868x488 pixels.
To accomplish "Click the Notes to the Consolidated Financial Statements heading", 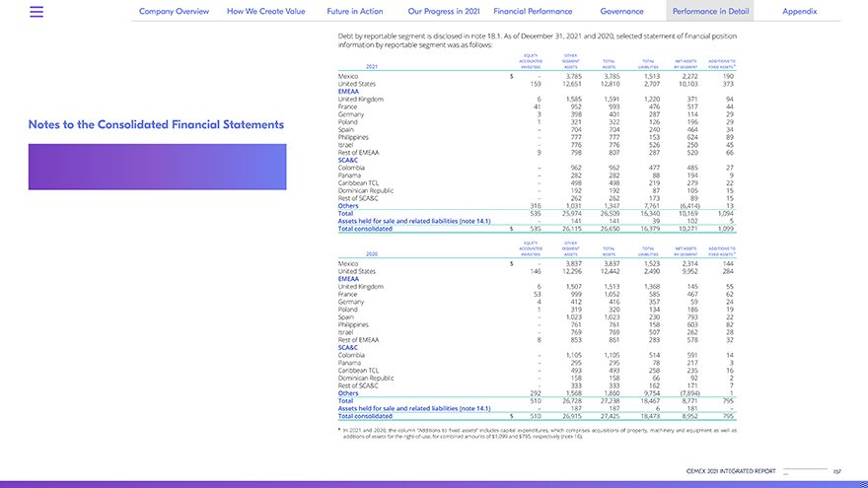I will tap(156, 125).
